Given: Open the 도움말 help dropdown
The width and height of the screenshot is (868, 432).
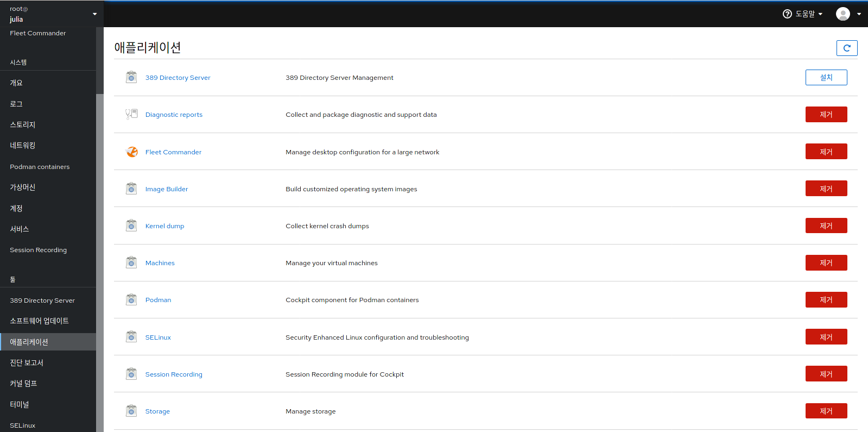Looking at the screenshot, I should click(x=803, y=14).
